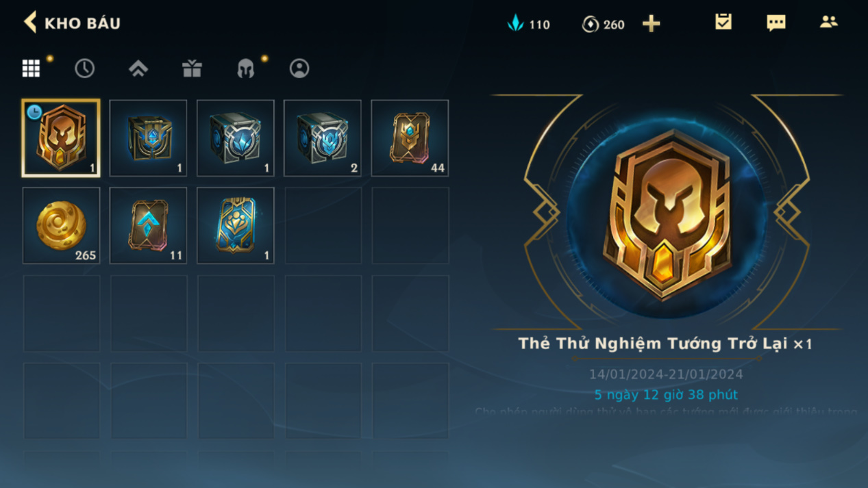This screenshot has height=488, width=868.
Task: Select the arrow card with 11 count
Action: [148, 225]
